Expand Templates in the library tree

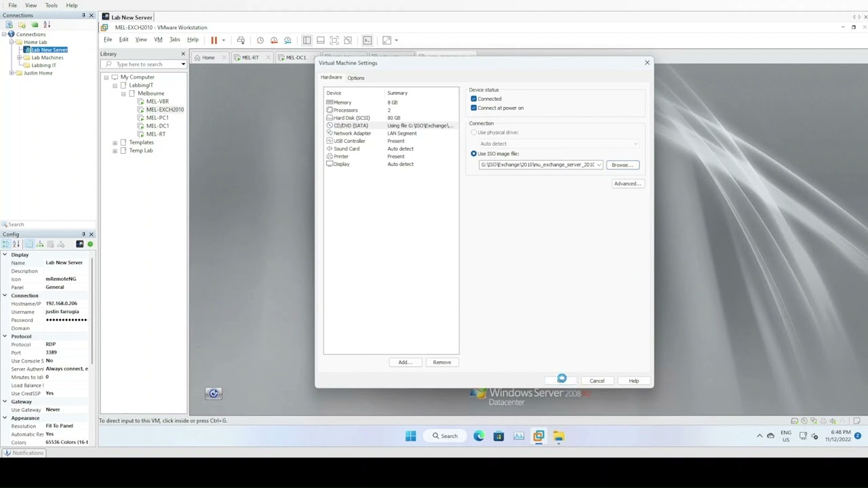point(115,142)
